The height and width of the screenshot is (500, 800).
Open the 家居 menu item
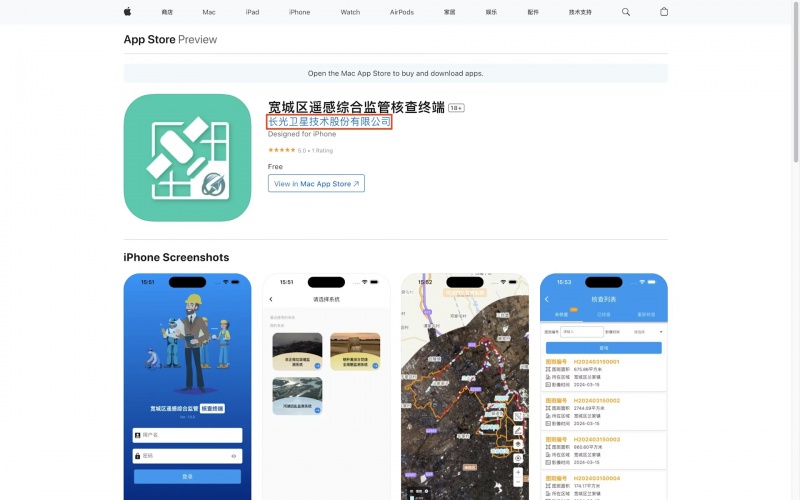[x=449, y=12]
